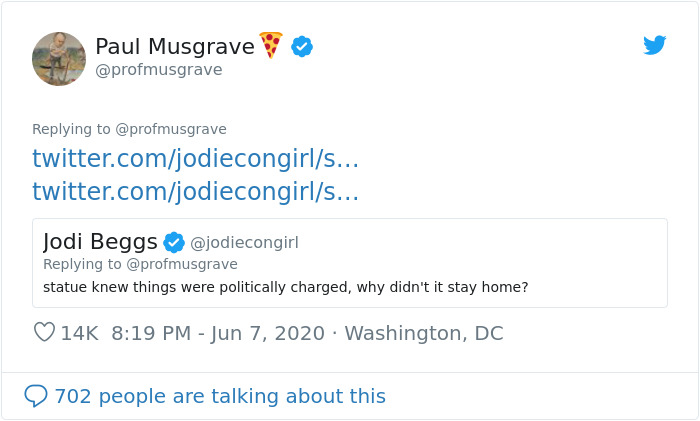Click the speech bubble reply icon
The width and height of the screenshot is (700, 421).
coord(36,396)
